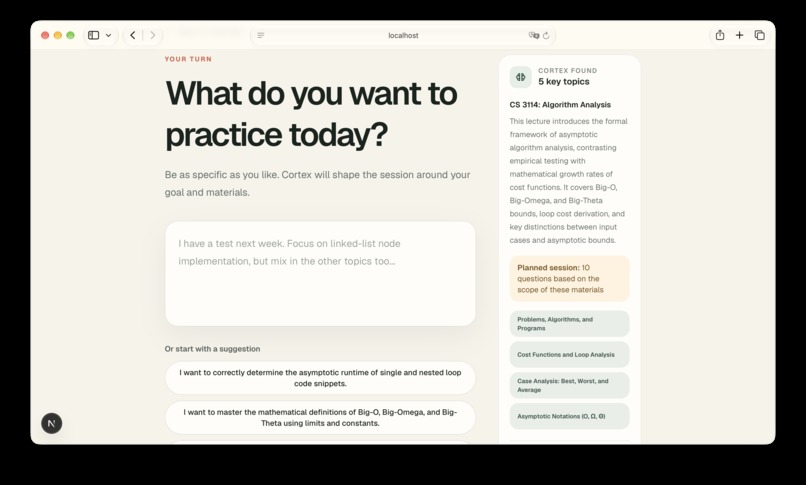Image resolution: width=806 pixels, height=485 pixels.
Task: Open the sidebar options dropdown chevron
Action: [x=108, y=35]
